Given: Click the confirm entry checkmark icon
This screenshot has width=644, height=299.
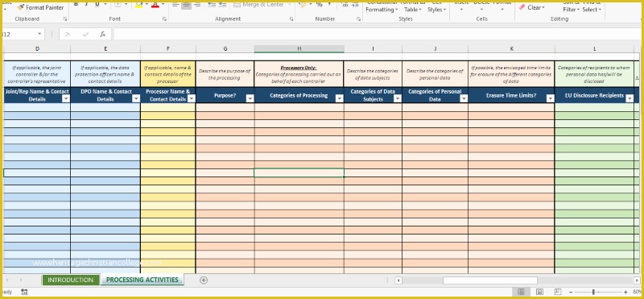Looking at the screenshot, I should pyautogui.click(x=85, y=34).
